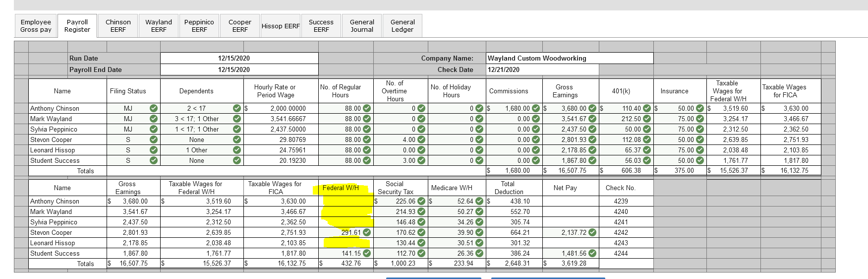Image resolution: width=868 pixels, height=279 pixels.
Task: Click check mark beside Anthony Chinson's MJ filing status
Action: click(x=154, y=108)
